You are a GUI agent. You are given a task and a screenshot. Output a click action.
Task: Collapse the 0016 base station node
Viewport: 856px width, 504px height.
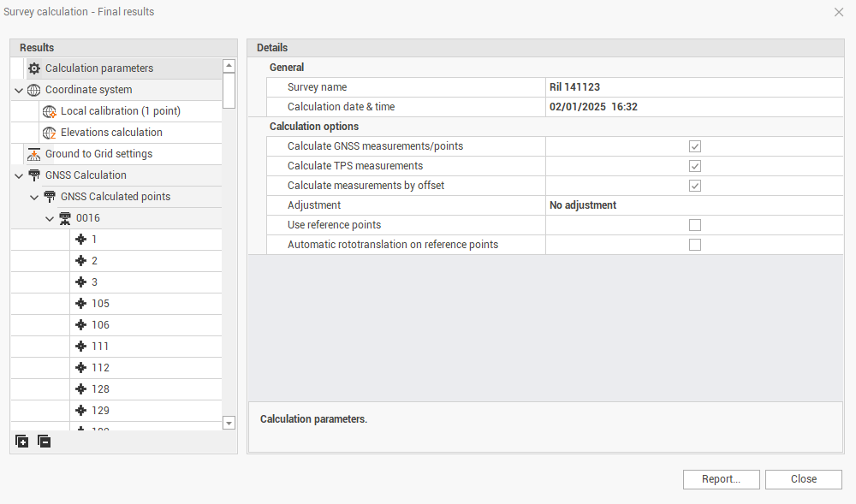(50, 218)
